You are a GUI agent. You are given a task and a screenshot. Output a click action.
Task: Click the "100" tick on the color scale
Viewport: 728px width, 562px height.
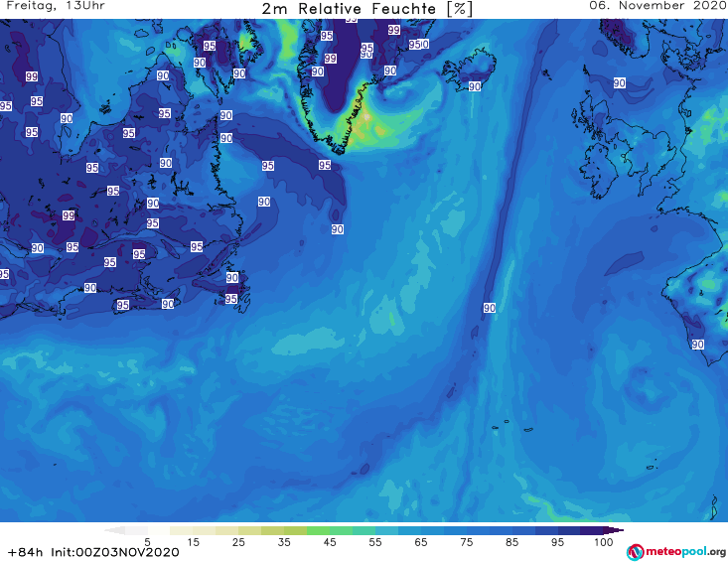pos(604,542)
